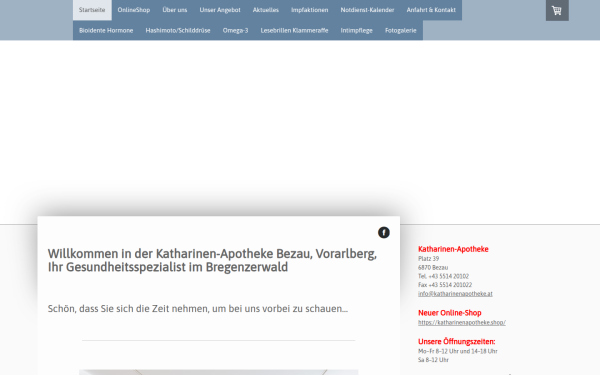Open the katharinenapotheke.shop link

point(461,323)
